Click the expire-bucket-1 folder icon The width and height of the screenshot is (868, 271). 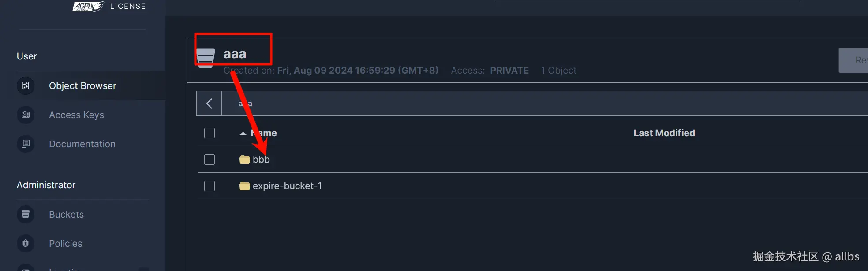244,186
